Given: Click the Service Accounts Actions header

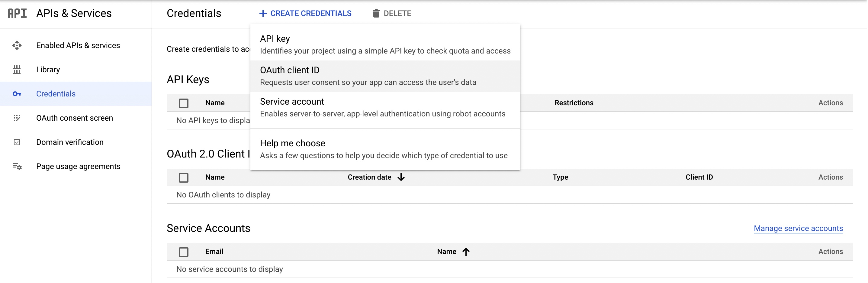Looking at the screenshot, I should click(x=831, y=252).
